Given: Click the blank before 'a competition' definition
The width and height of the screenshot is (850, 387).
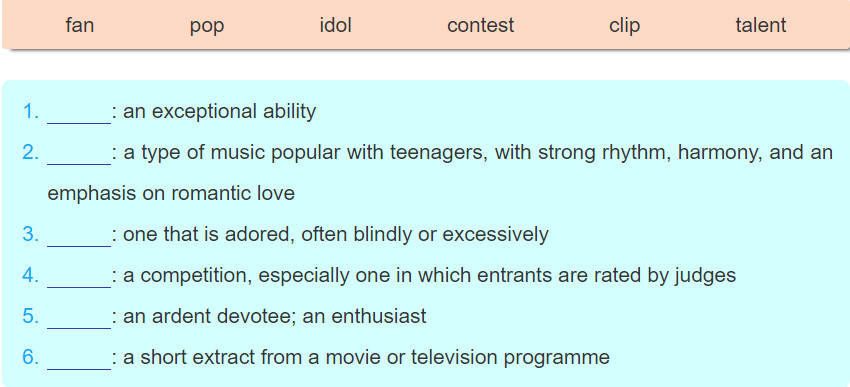Looking at the screenshot, I should (79, 278).
